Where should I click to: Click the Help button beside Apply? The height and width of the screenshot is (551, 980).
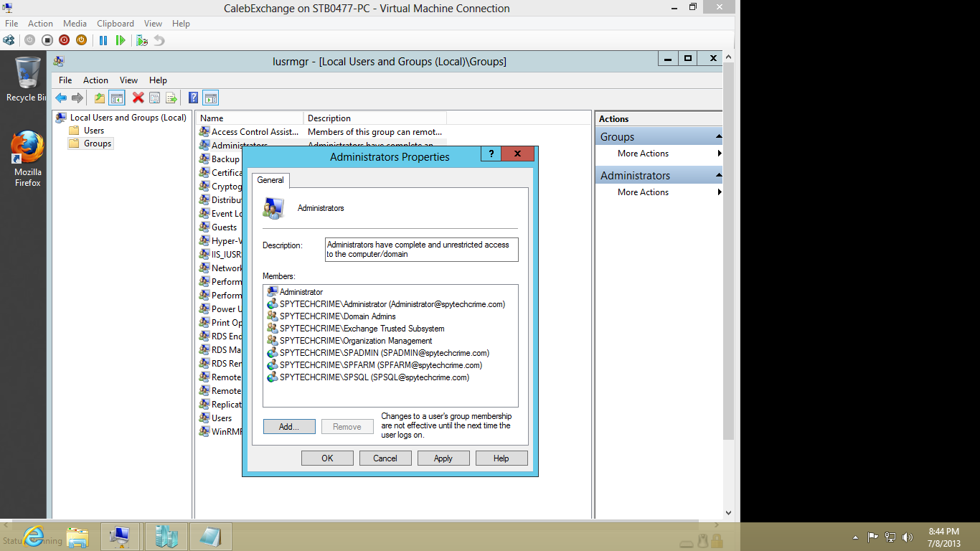[501, 458]
